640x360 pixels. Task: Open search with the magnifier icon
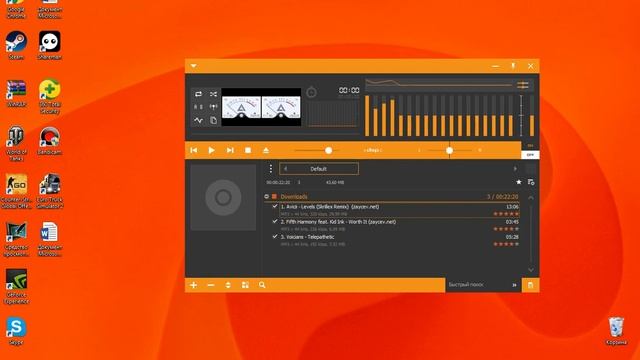point(262,285)
